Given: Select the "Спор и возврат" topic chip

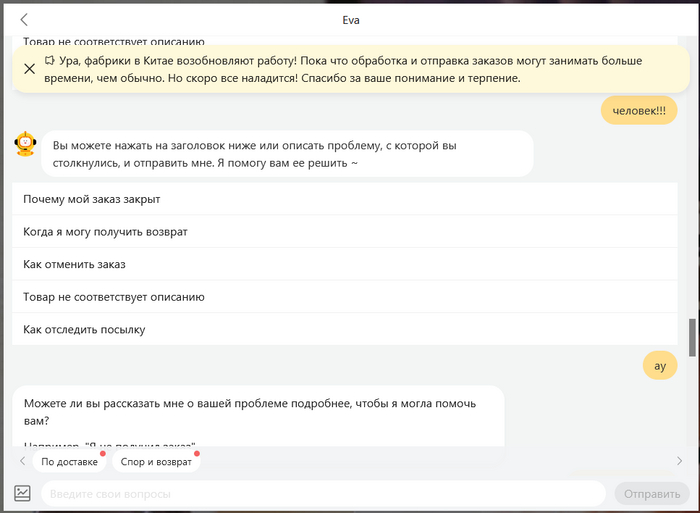Looking at the screenshot, I should click(x=155, y=461).
